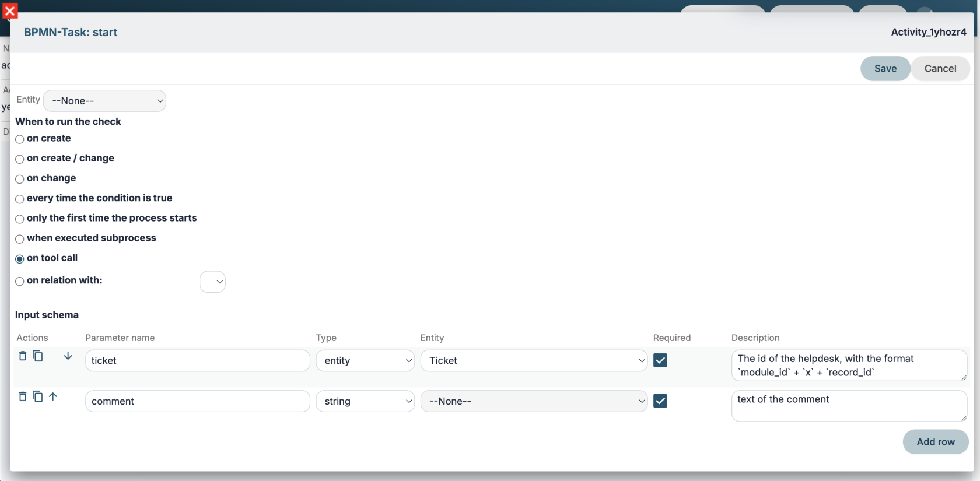
Task: Uncheck Required for the ticket parameter
Action: pyautogui.click(x=660, y=360)
